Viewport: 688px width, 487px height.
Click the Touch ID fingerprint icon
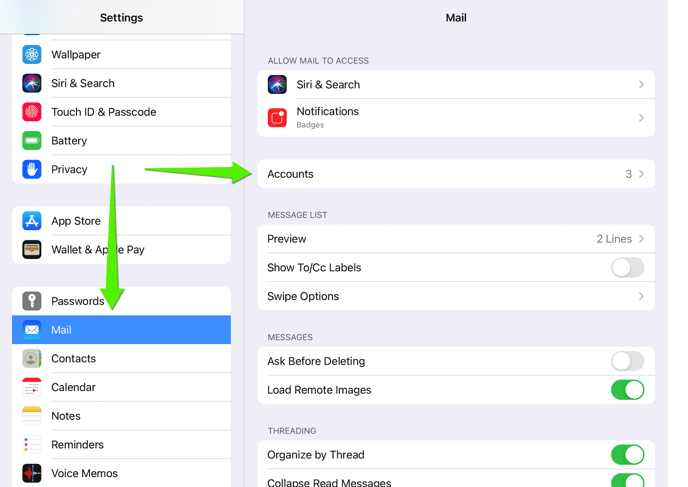[x=32, y=112]
